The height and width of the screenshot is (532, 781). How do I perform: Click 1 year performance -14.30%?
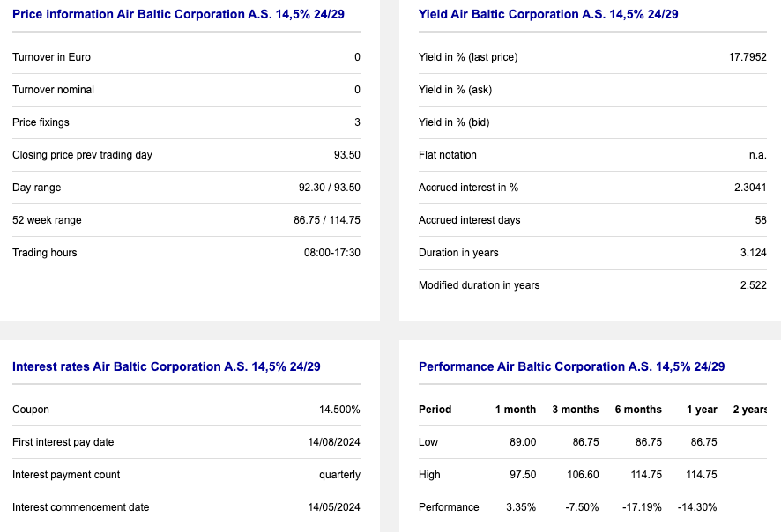[697, 507]
